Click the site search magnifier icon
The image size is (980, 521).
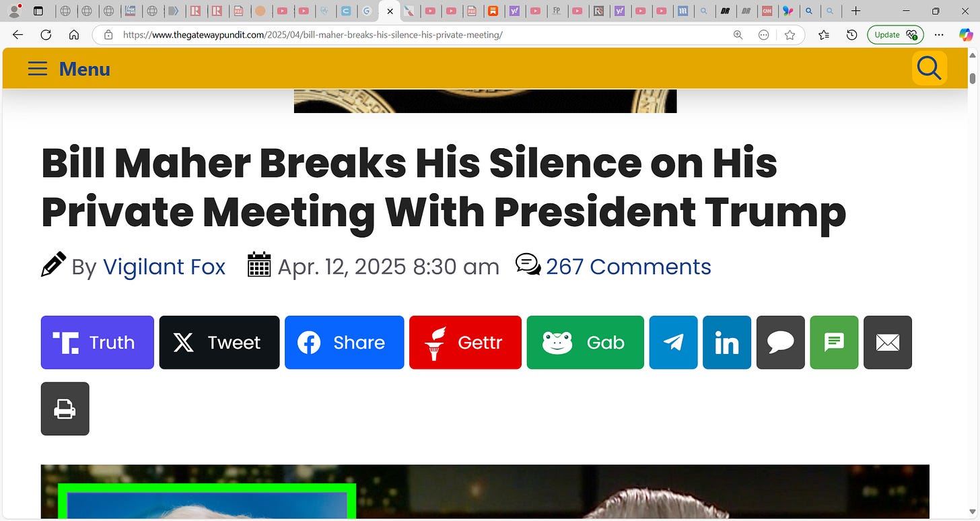pyautogui.click(x=930, y=68)
